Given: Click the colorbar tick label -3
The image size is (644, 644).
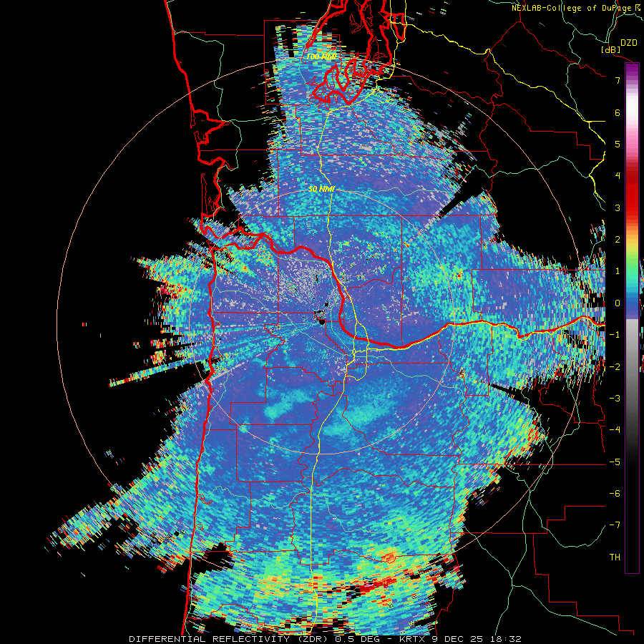Looking at the screenshot, I should pos(615,399).
